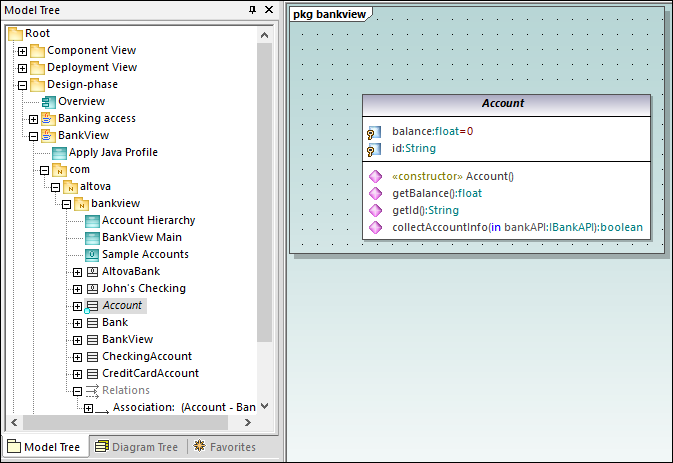Click the Overview diagram icon
The width and height of the screenshot is (673, 463).
48,102
